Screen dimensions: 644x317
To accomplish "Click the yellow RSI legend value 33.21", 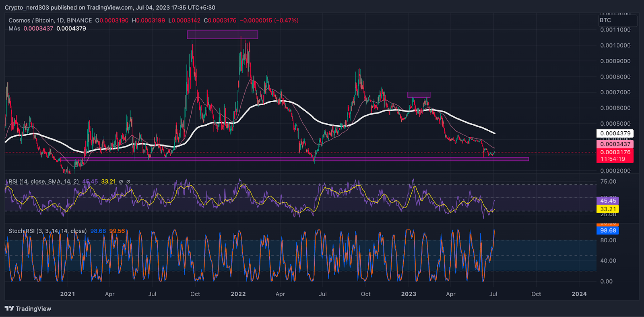I will click(108, 182).
